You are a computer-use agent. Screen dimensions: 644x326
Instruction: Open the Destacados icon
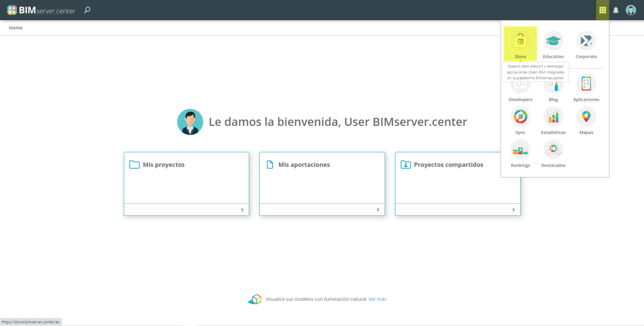click(553, 150)
